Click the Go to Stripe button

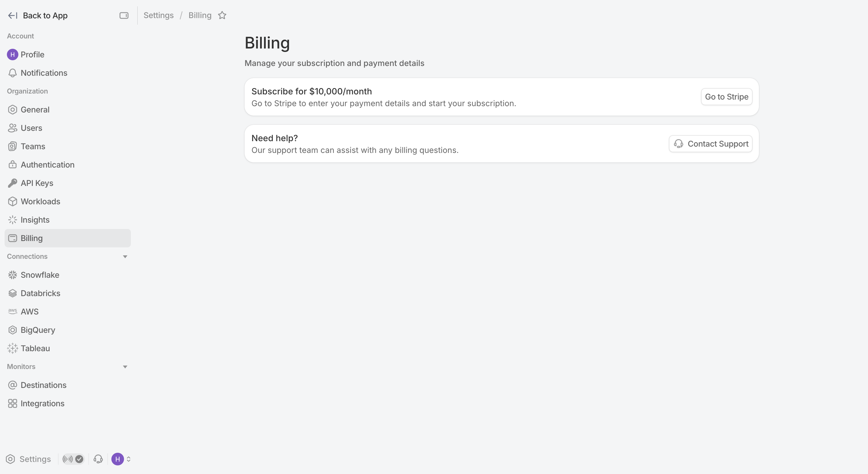(x=726, y=97)
